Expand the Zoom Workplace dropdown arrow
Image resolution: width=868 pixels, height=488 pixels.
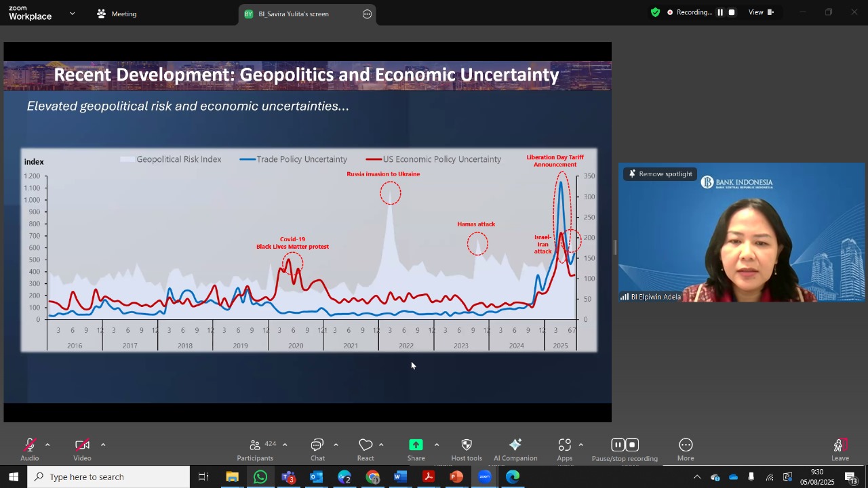pos(73,14)
